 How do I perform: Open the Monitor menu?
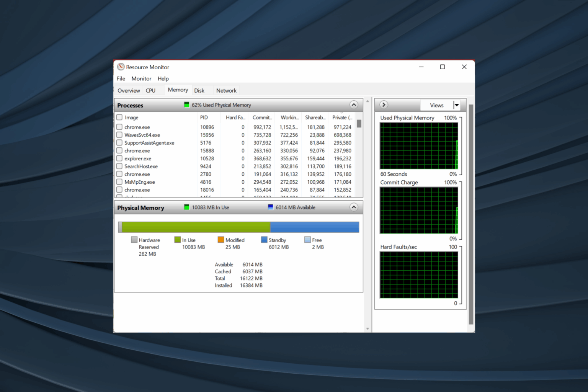(x=141, y=78)
